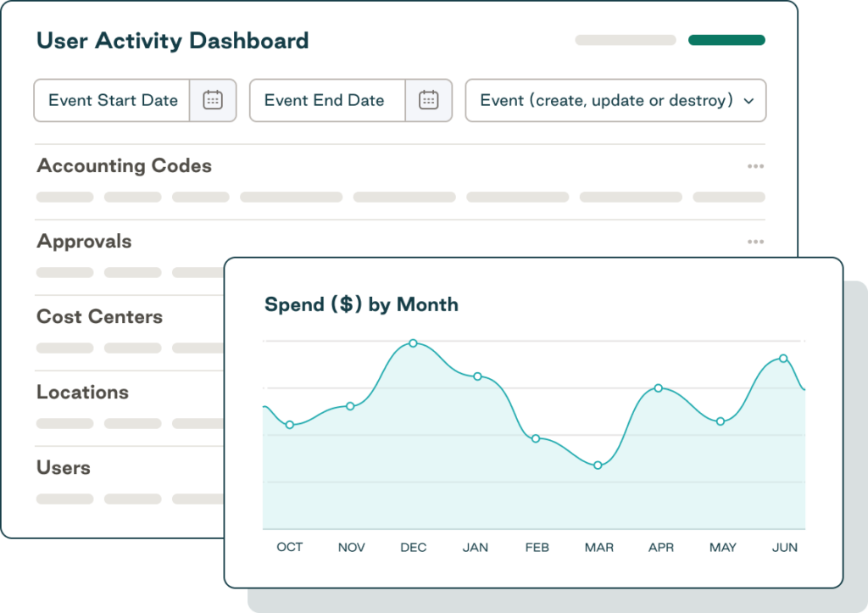Select the December peak data point
This screenshot has width=868, height=613.
pos(413,343)
